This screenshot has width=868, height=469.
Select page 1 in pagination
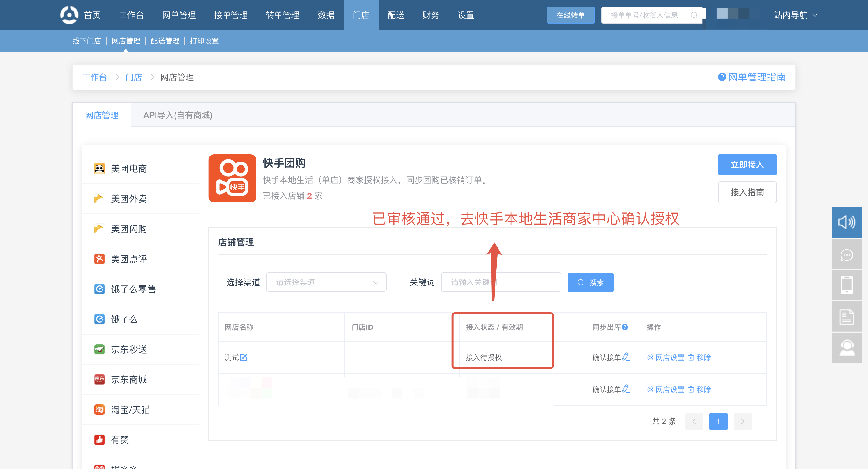tap(718, 421)
